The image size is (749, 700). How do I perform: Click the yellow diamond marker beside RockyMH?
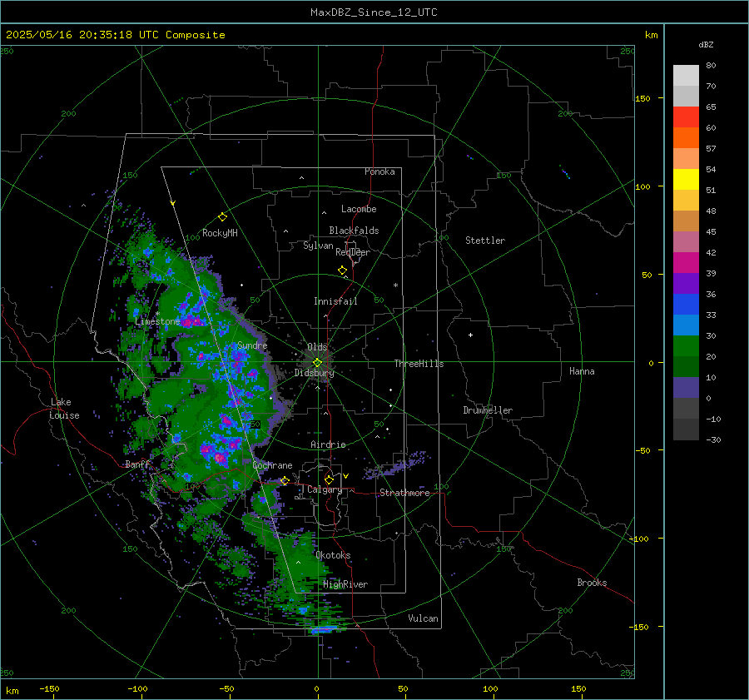[222, 217]
